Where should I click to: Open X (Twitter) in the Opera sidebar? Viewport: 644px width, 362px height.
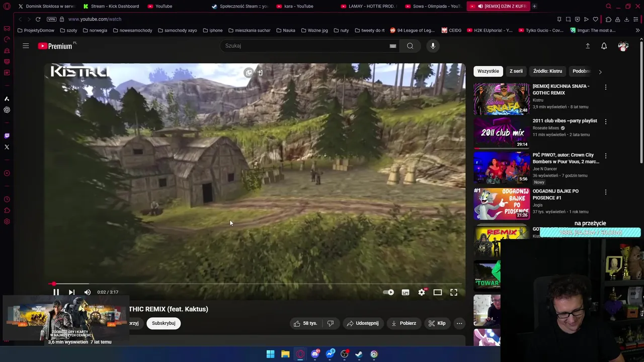[7, 147]
